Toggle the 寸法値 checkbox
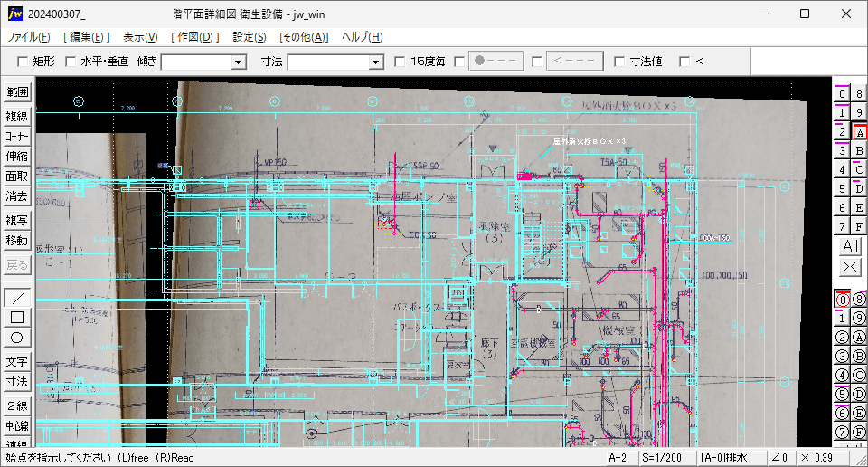 (619, 62)
